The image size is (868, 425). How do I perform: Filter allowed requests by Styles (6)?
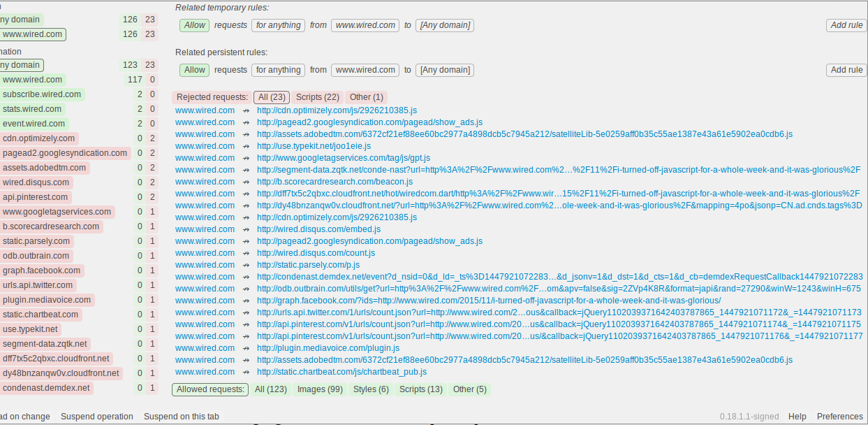(371, 389)
